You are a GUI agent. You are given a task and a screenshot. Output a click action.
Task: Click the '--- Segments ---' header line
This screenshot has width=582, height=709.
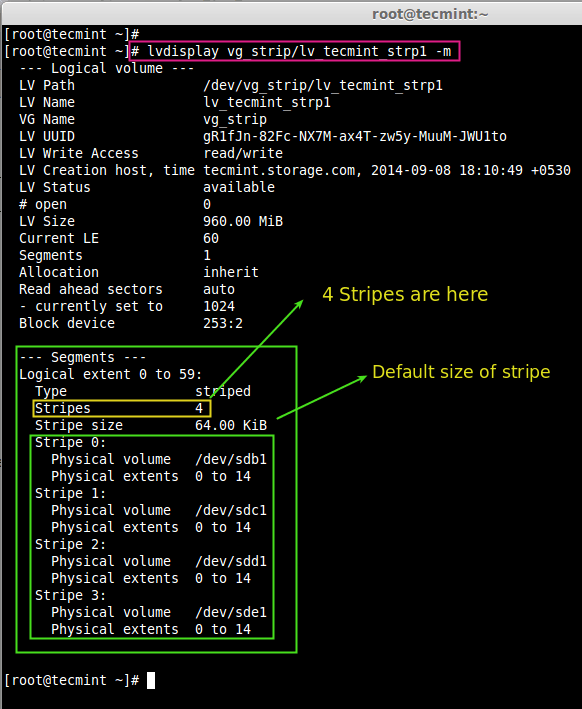(83, 357)
